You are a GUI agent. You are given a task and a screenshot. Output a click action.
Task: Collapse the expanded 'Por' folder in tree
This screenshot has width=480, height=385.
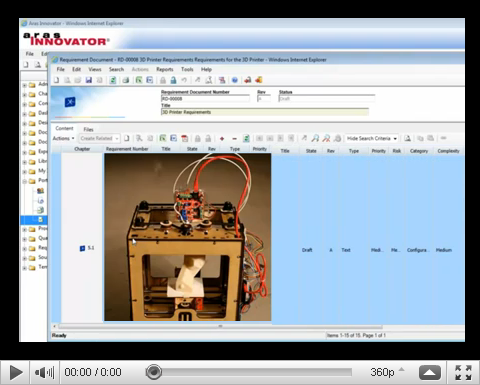[24, 181]
